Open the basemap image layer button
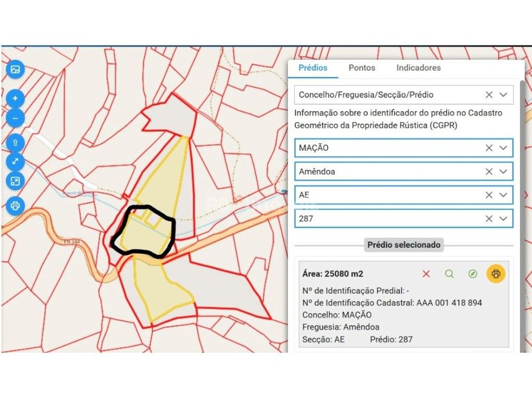The image size is (532, 399). point(15,70)
